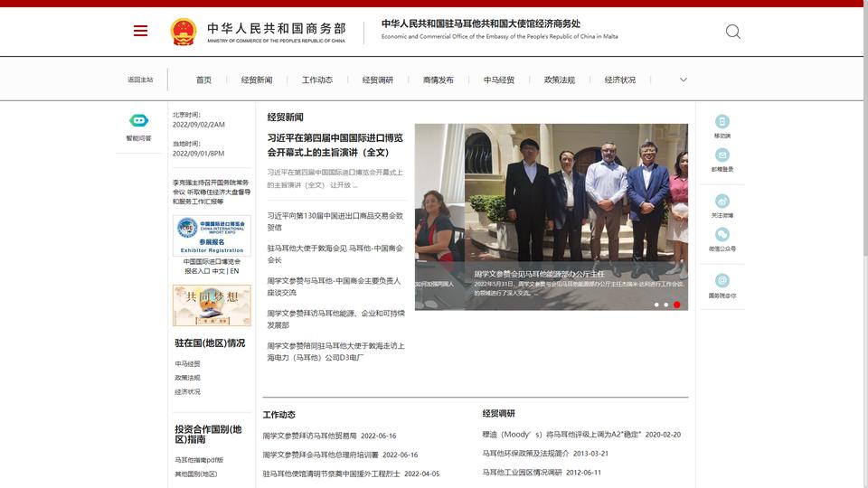
Task: Open the 走访上海电力（马耳他）公司D3电厂 article
Action: pos(335,352)
